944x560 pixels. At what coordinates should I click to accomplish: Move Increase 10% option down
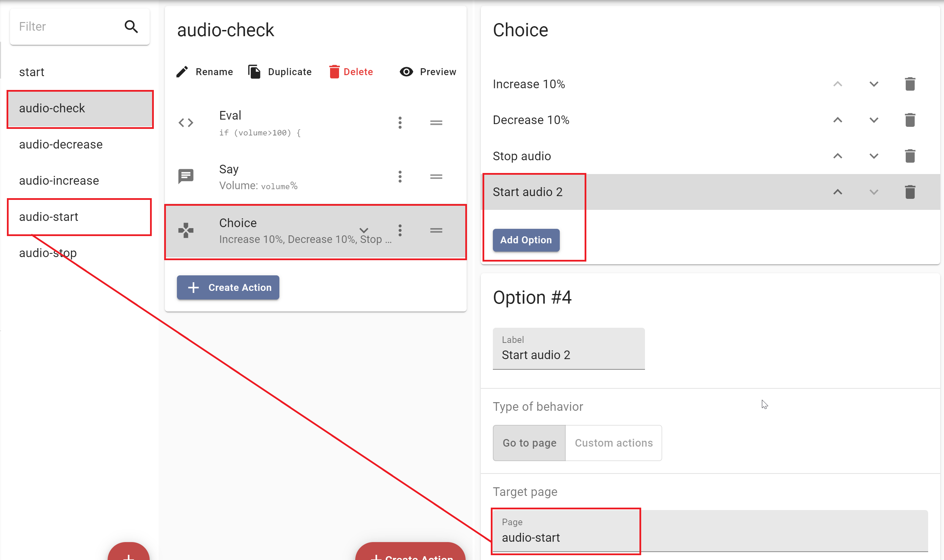[874, 84]
